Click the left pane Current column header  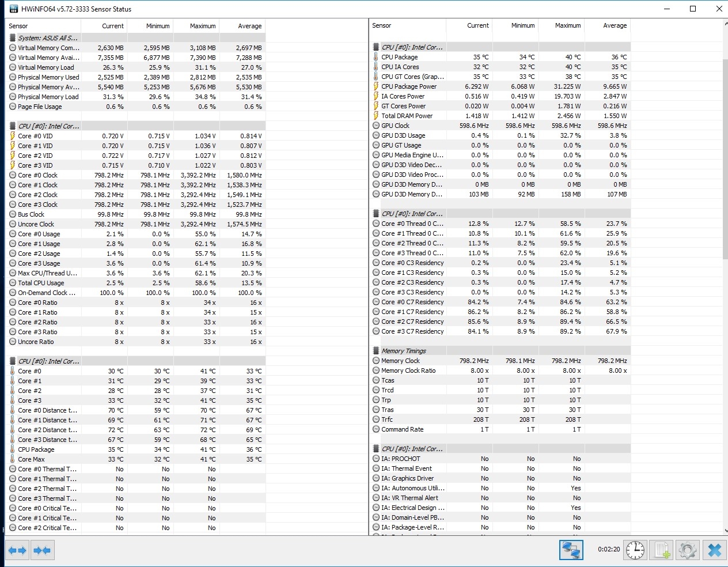click(104, 26)
